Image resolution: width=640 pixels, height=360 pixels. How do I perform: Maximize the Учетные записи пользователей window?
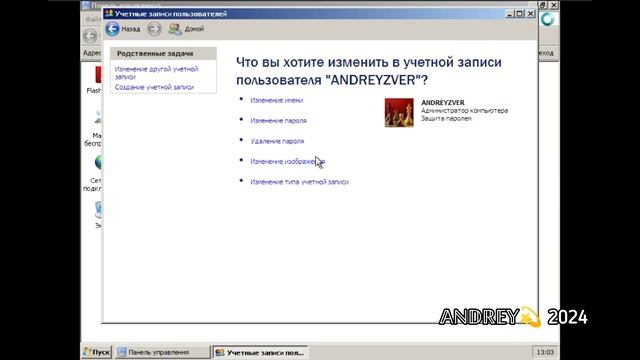tap(520, 13)
